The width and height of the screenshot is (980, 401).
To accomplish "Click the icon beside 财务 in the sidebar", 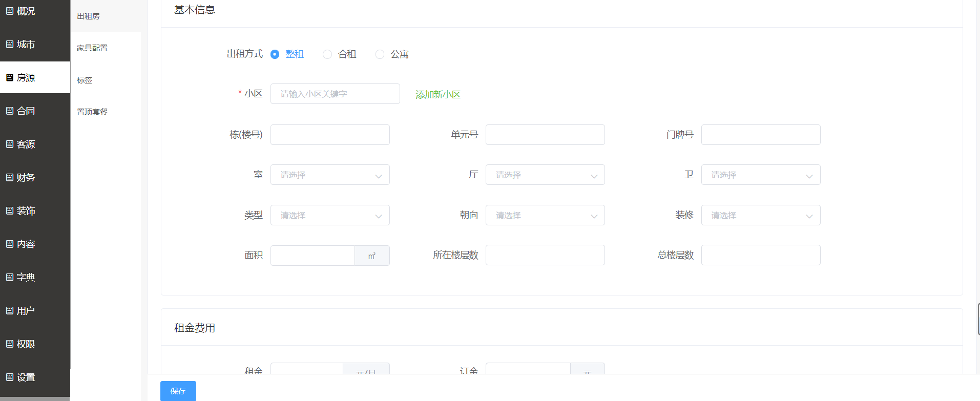I will pos(10,177).
